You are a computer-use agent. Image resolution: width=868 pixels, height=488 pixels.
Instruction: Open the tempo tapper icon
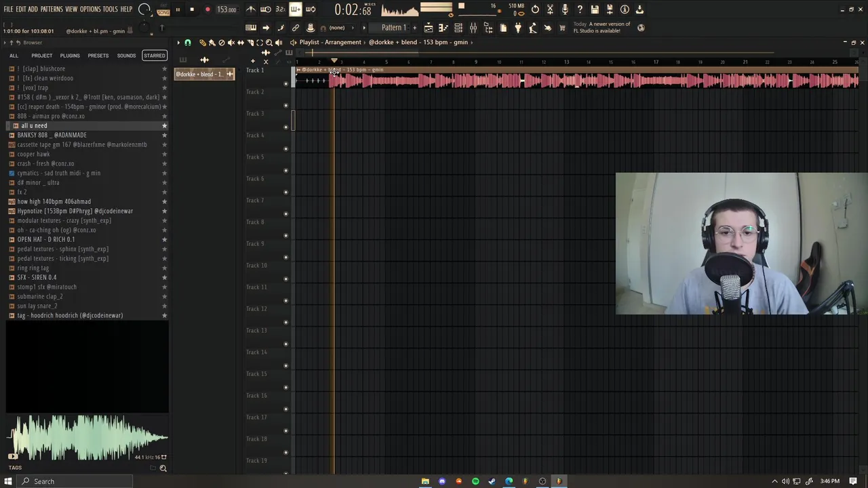tap(533, 28)
